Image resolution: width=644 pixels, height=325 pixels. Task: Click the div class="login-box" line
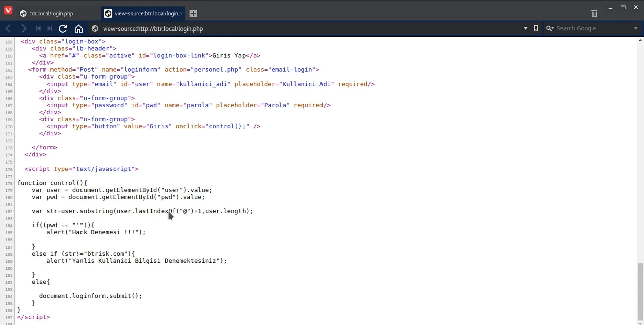click(x=63, y=41)
